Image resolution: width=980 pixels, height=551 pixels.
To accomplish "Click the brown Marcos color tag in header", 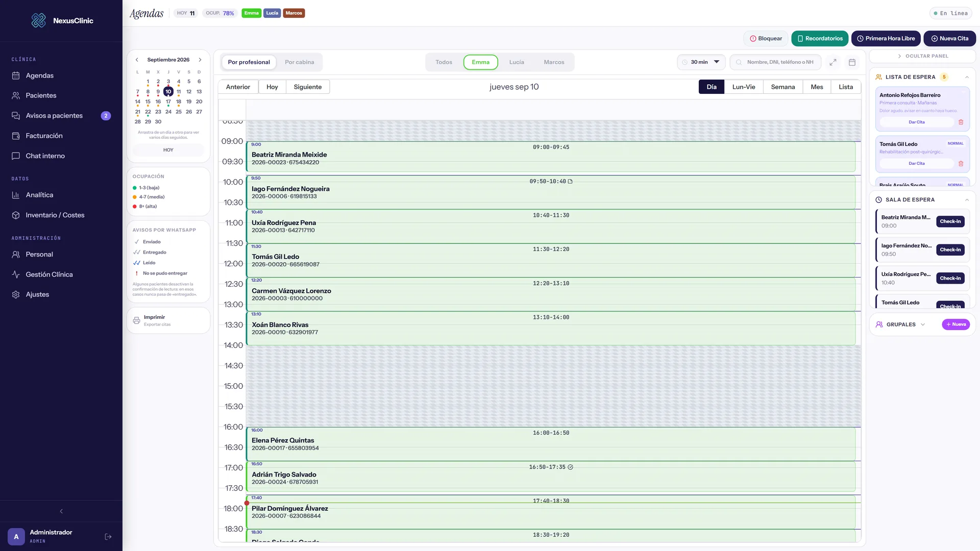I will tap(294, 13).
